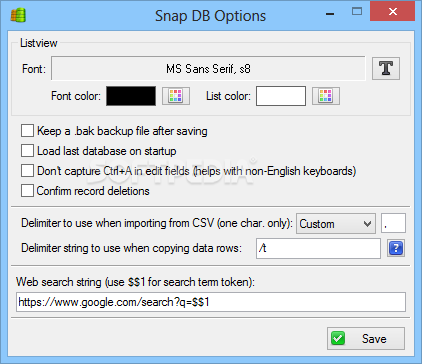Close the Snap DB Options window
422x364 pixels.
392,12
